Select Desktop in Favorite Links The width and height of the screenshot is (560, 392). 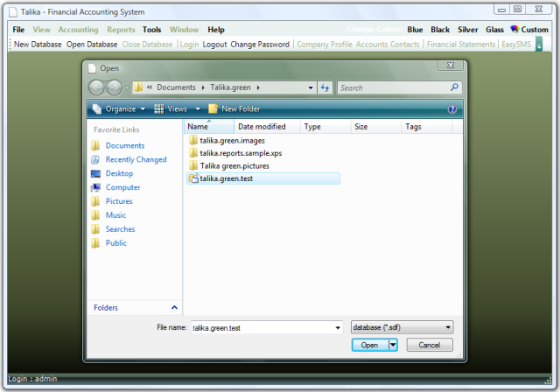tap(119, 173)
